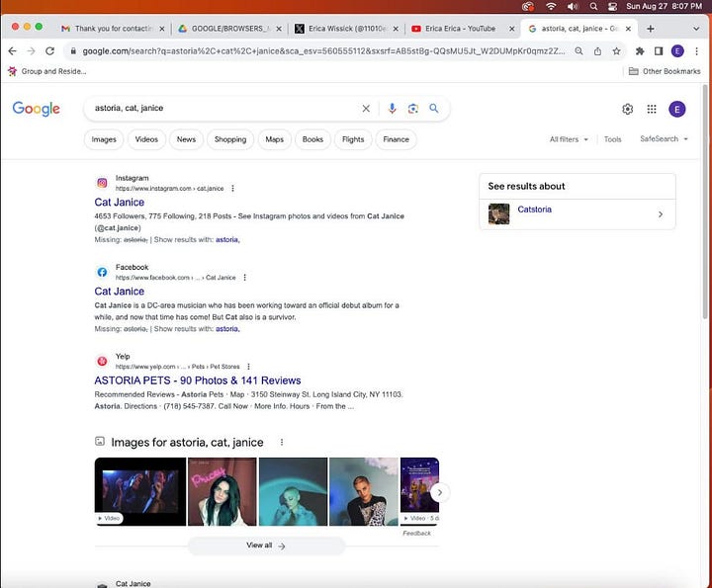Image resolution: width=712 pixels, height=588 pixels.
Task: Close the YouTube tab
Action: coord(512,29)
